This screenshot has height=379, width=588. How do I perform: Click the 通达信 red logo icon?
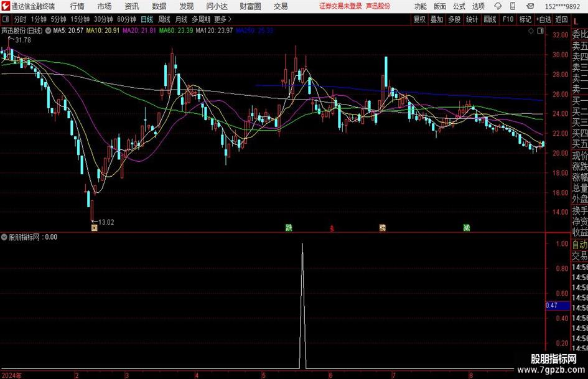(6, 6)
